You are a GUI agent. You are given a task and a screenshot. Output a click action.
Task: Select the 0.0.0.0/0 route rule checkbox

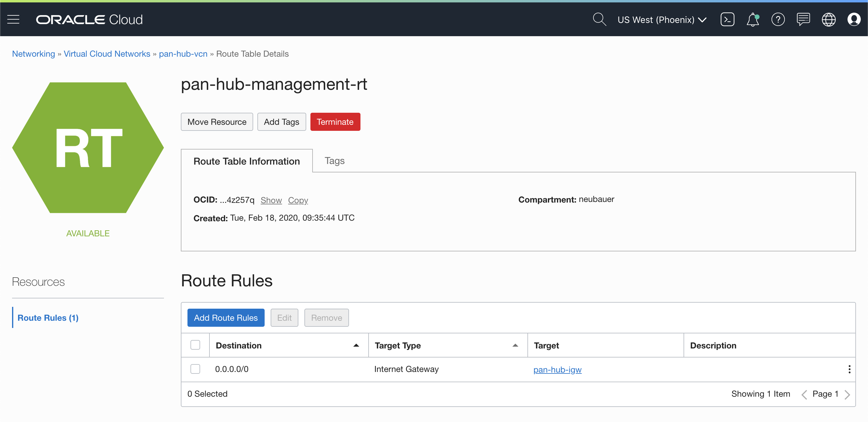pos(195,369)
